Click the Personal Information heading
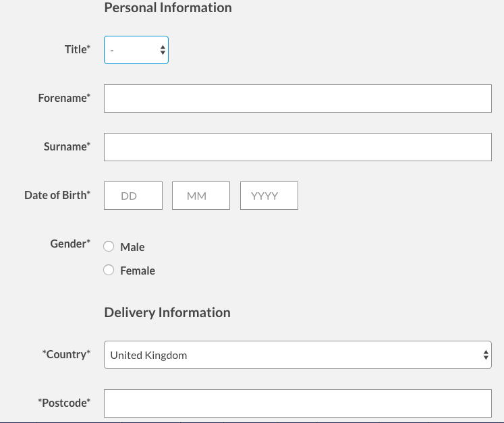Viewport: 504px width, 423px height. pyautogui.click(x=168, y=8)
